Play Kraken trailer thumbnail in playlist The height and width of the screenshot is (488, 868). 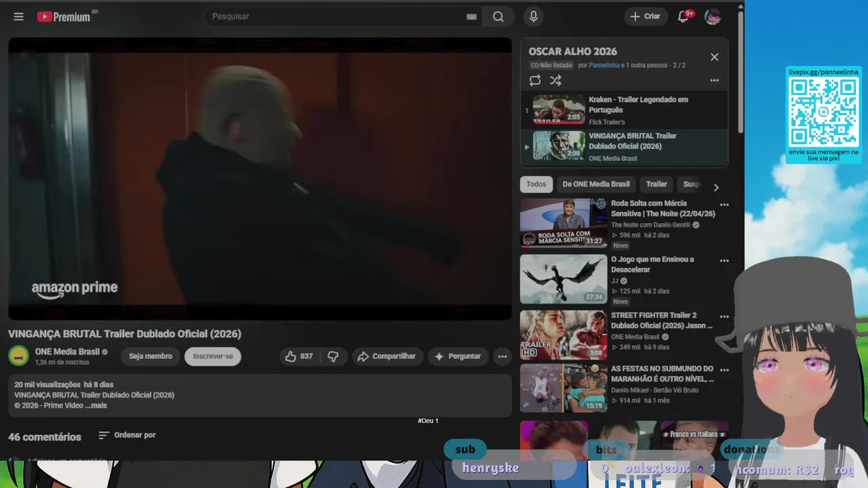pos(559,110)
